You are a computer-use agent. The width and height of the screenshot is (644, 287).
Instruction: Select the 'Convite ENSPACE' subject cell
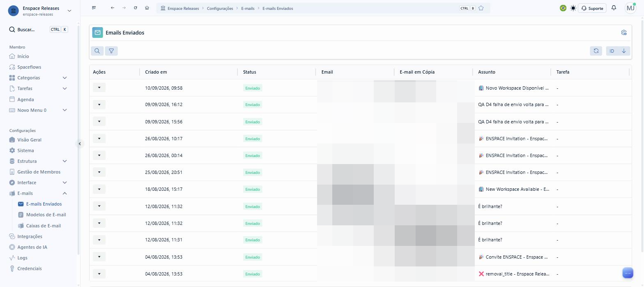(x=513, y=257)
